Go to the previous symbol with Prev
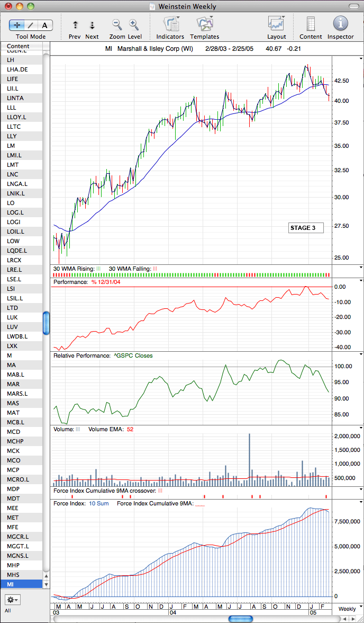This screenshot has height=623, width=364. 75,25
